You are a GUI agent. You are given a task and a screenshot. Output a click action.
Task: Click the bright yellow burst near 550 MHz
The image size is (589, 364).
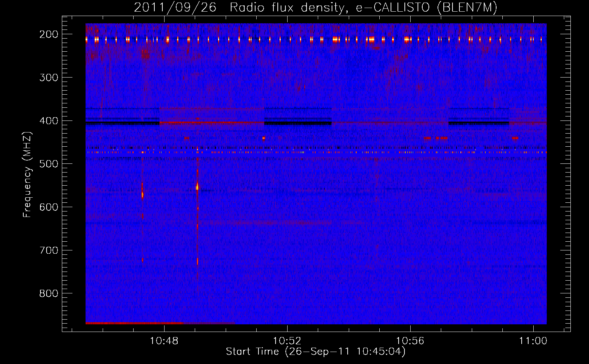point(197,186)
